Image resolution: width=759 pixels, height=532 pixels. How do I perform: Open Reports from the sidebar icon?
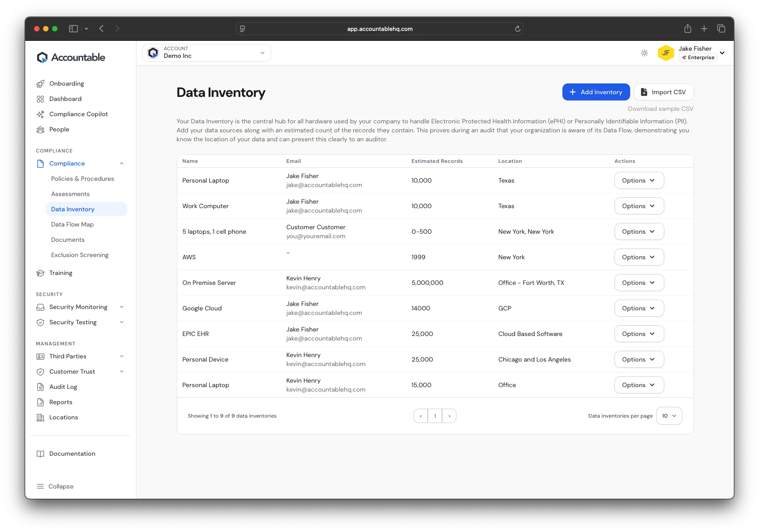click(40, 402)
